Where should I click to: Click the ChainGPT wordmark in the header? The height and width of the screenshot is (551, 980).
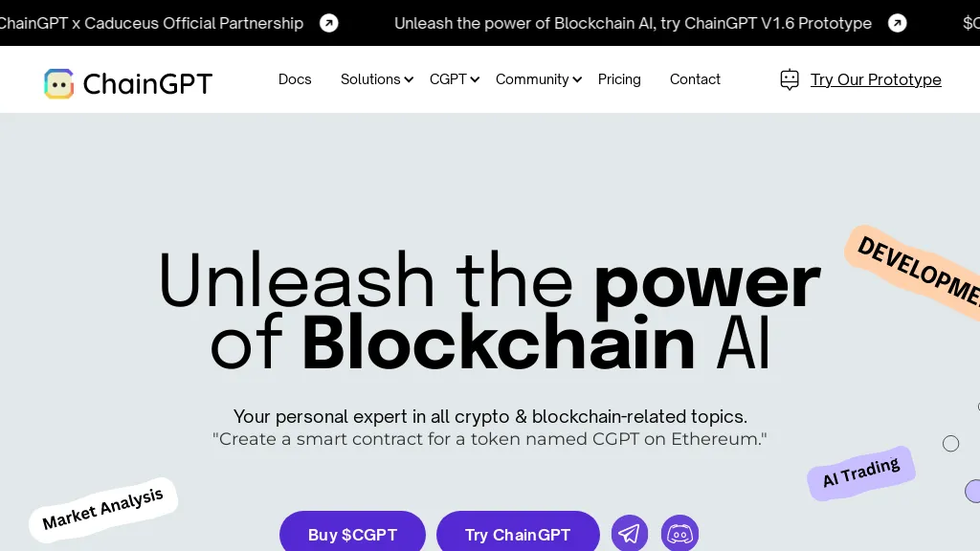coord(148,83)
